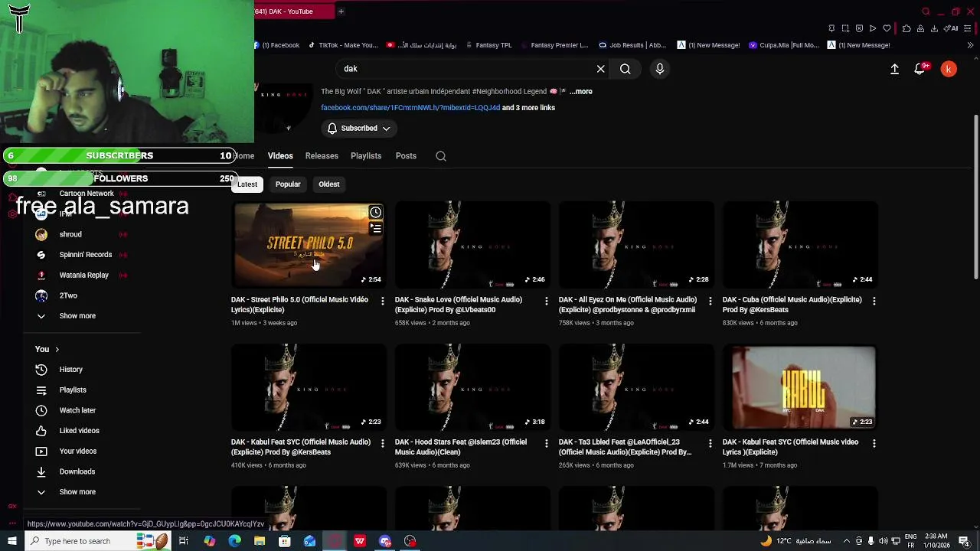Viewport: 980px width, 551px height.
Task: Switch to the Releases tab
Action: tap(322, 156)
